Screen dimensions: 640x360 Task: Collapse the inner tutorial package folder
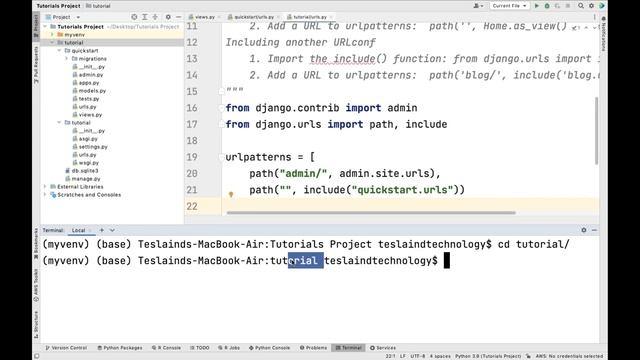pos(59,122)
